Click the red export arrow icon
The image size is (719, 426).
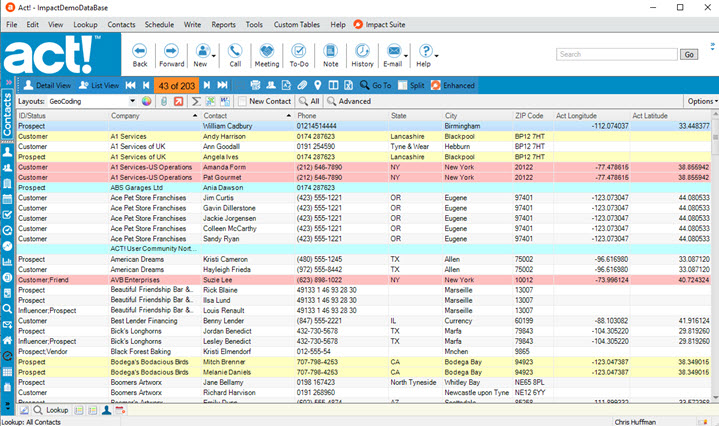tap(178, 101)
